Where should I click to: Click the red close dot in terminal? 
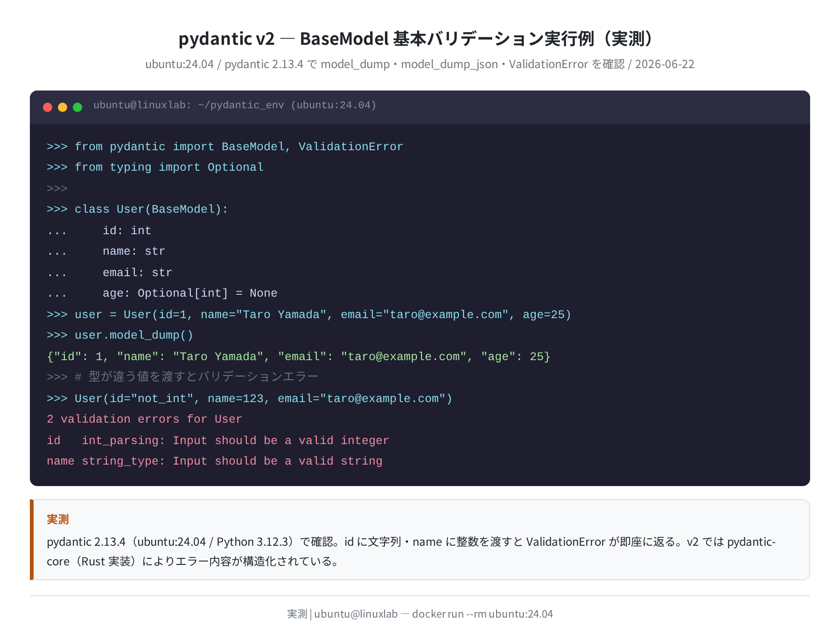click(48, 107)
